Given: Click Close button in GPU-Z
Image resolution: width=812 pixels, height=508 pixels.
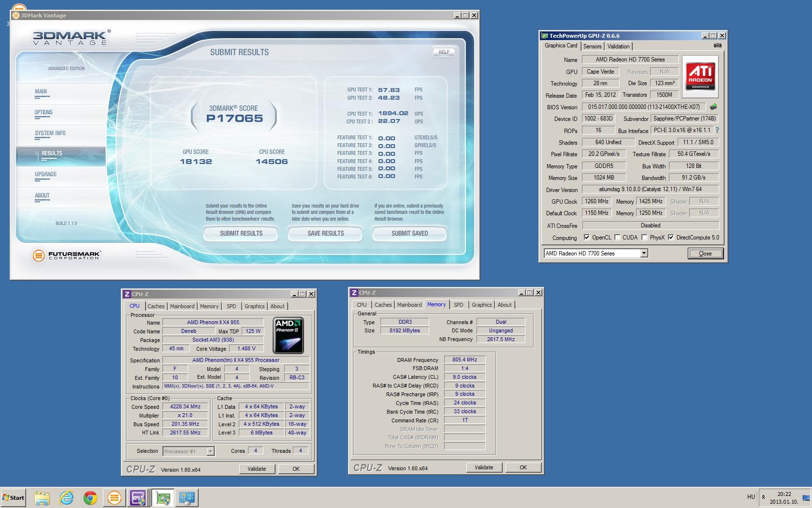Looking at the screenshot, I should pos(705,253).
